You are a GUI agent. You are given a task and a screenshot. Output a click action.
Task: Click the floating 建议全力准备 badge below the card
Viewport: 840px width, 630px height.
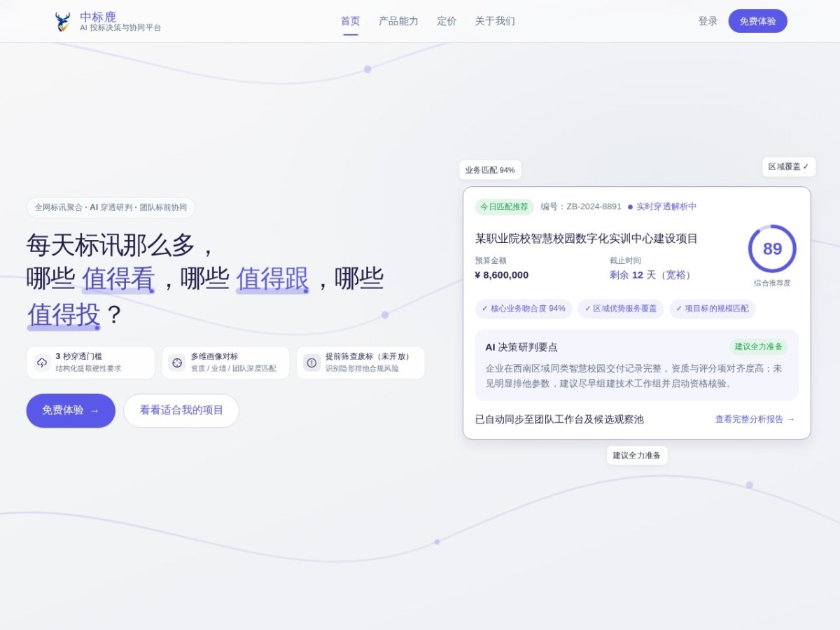tap(637, 455)
